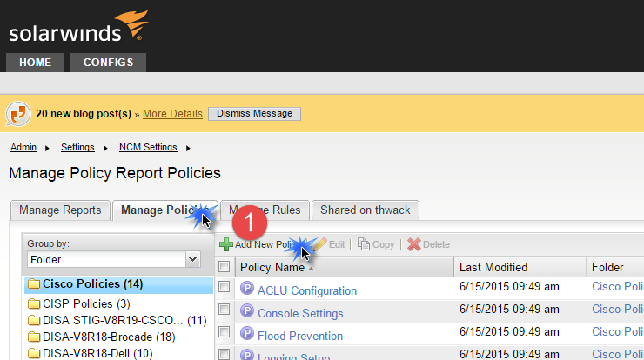Click the pencil Edit icon
This screenshot has width=644, height=360.
tap(320, 244)
